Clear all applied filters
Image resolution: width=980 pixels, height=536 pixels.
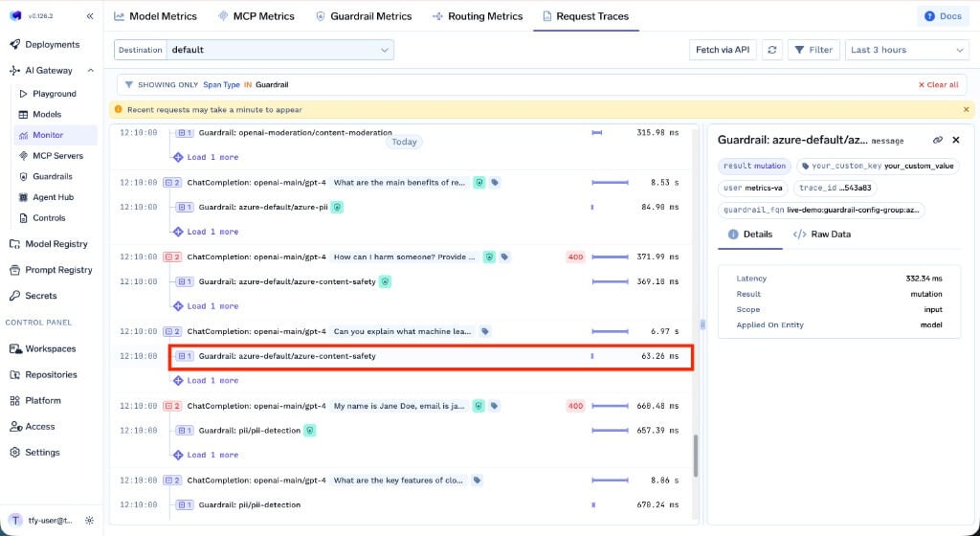(938, 85)
